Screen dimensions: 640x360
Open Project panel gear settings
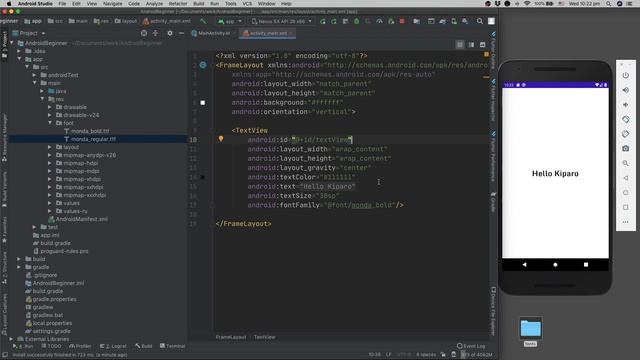coord(170,33)
